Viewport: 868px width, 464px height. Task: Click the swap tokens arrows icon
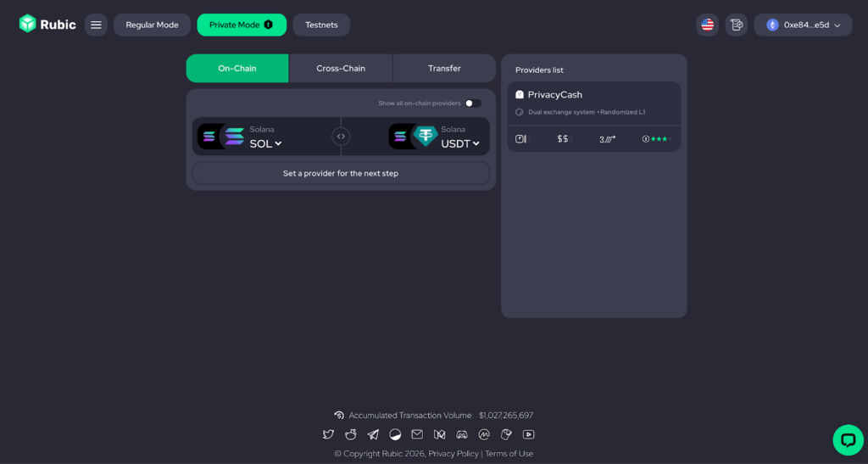(341, 136)
